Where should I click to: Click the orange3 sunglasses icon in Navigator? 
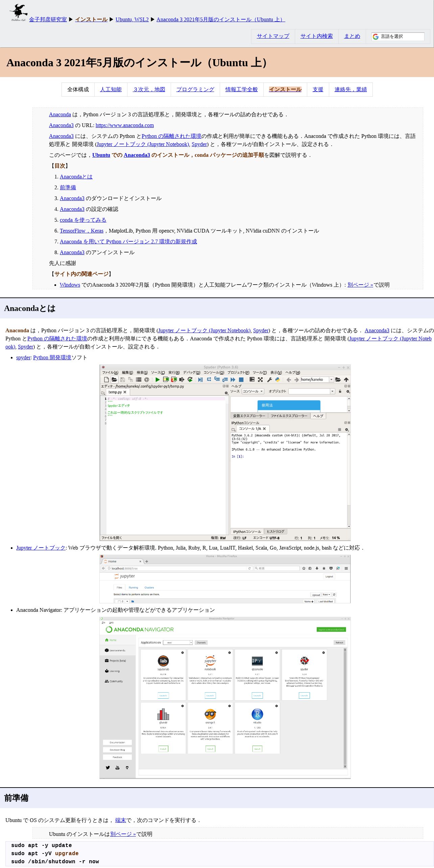[x=210, y=714]
